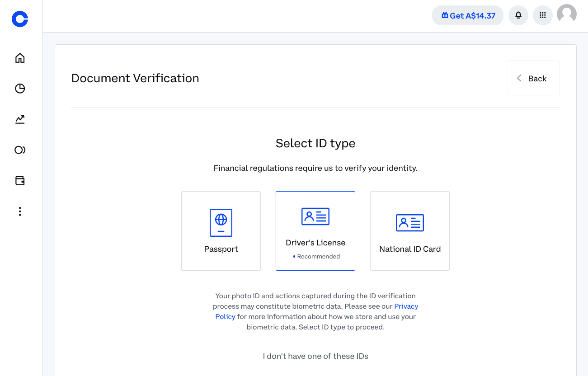Screen dimensions: 588x376
Task: Click the Back chevron button
Action: click(519, 78)
